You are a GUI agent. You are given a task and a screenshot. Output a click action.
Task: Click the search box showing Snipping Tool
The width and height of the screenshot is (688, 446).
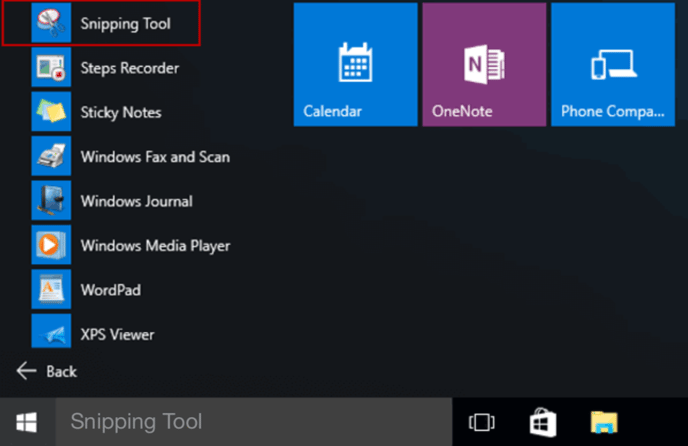(x=252, y=422)
